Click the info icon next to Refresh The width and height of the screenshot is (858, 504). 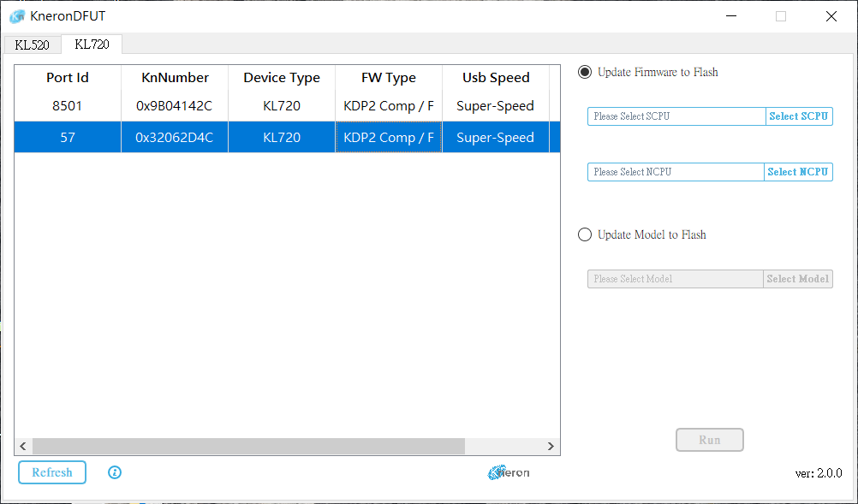[115, 472]
